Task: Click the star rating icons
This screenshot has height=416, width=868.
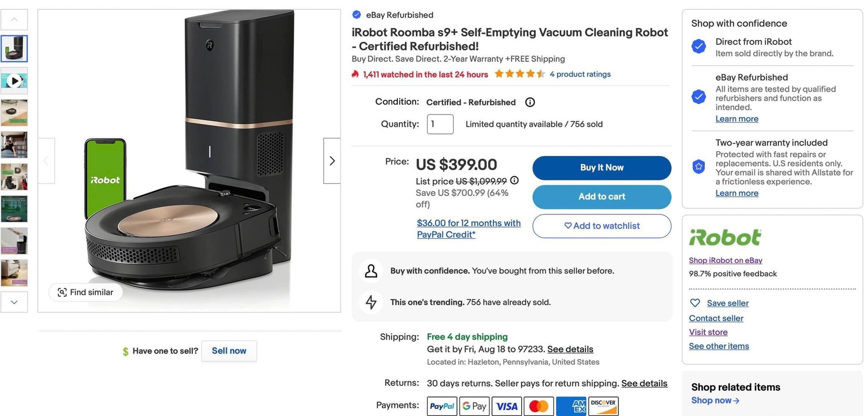Action: (519, 74)
